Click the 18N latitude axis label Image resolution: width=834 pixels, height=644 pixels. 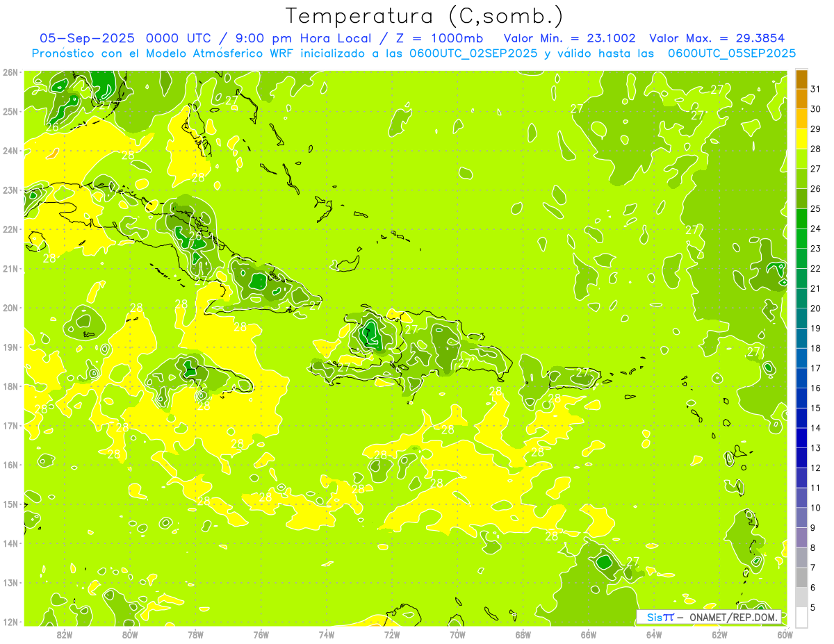click(10, 386)
